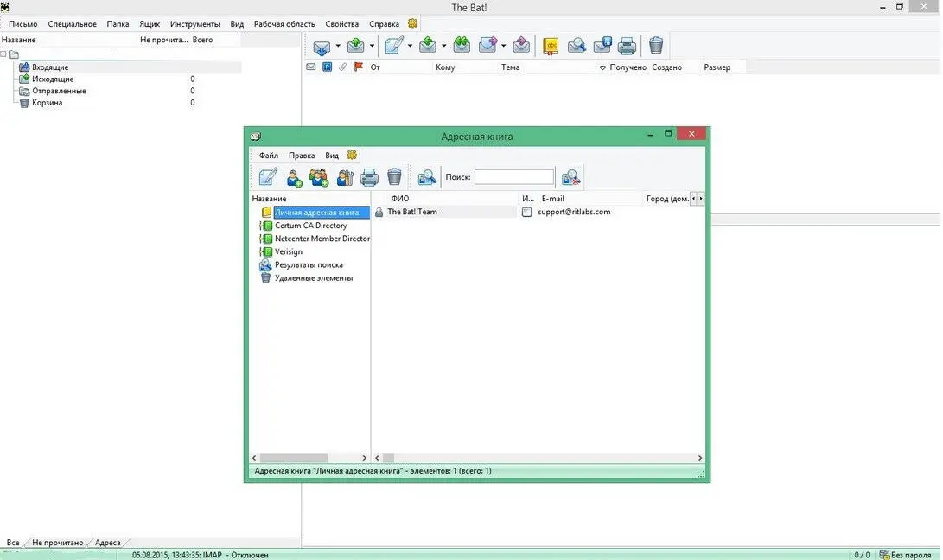Select the Отправленные folder
The image size is (943, 560).
pos(59,91)
